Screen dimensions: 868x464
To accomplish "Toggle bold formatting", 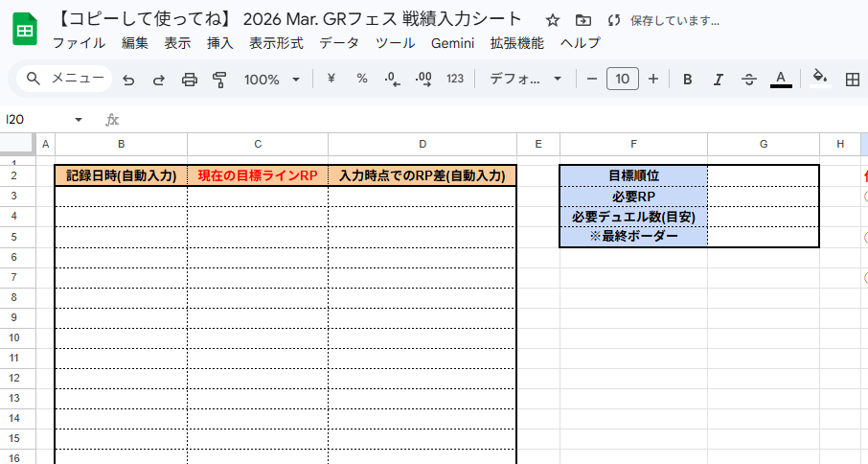I will click(688, 80).
